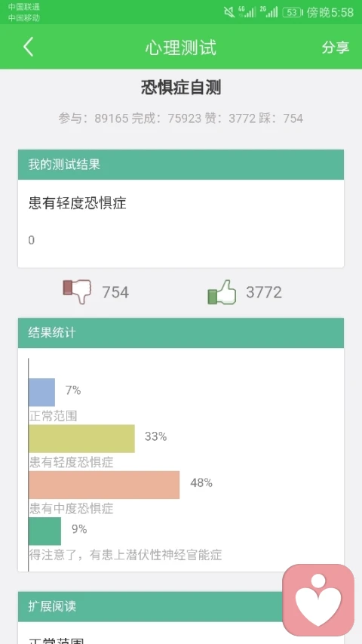362x644 pixels.
Task: Tap the battery indicator showing 53
Action: (292, 12)
